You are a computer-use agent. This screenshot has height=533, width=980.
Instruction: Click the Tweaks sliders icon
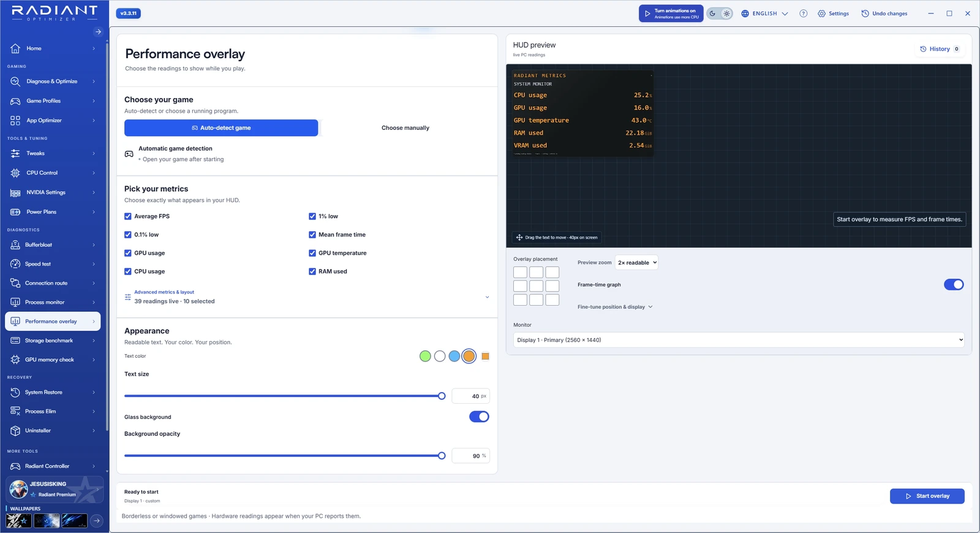[15, 153]
